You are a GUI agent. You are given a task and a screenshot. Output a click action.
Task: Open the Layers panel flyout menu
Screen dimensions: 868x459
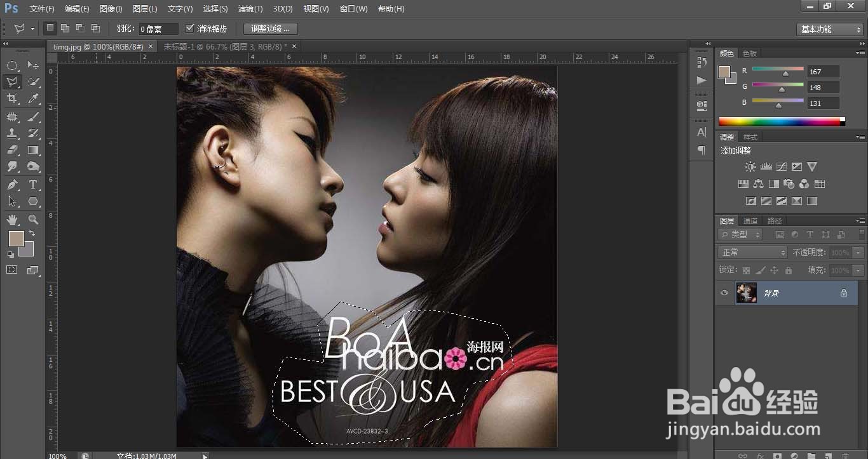(x=860, y=220)
